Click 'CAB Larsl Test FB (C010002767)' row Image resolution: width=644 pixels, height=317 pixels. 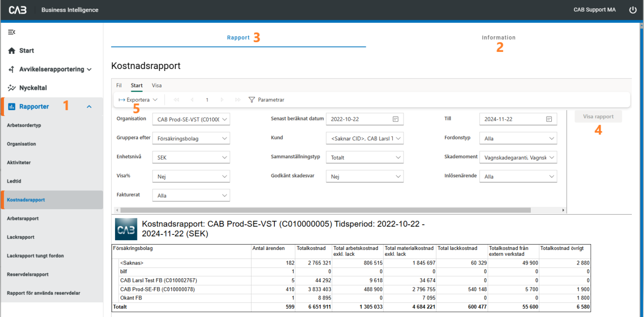158,280
